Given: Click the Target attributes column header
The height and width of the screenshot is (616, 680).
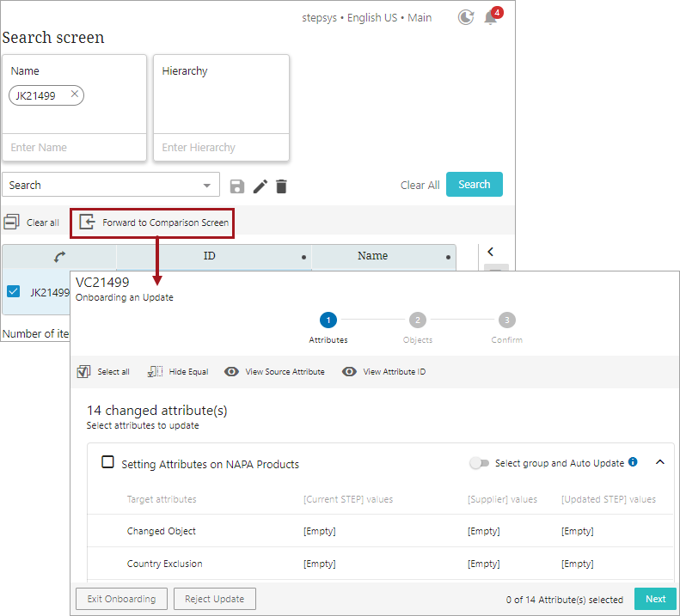Looking at the screenshot, I should point(162,499).
